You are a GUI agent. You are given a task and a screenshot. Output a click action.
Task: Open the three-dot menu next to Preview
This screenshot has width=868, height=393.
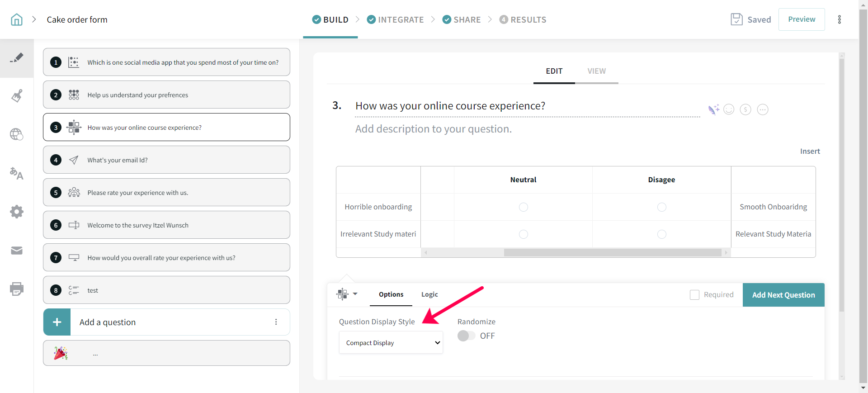(840, 19)
